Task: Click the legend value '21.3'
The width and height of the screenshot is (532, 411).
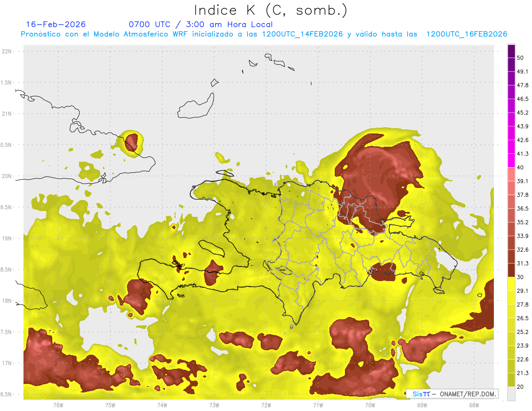Action: coord(523,373)
